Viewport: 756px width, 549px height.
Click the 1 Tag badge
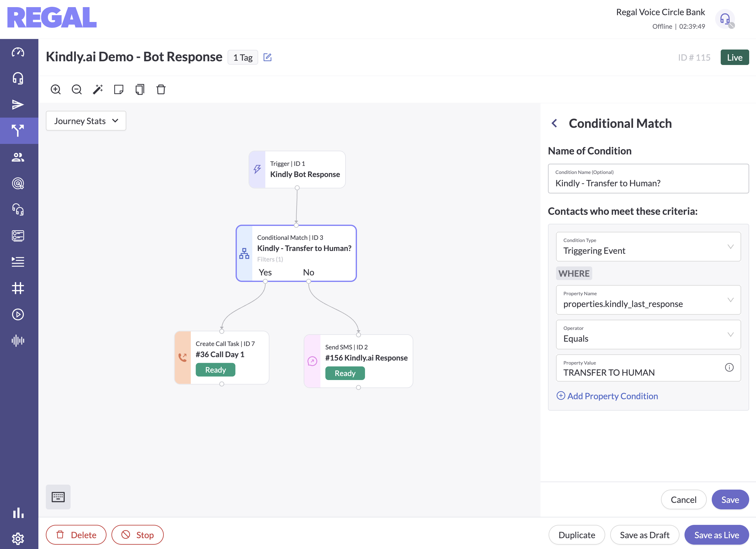point(243,57)
